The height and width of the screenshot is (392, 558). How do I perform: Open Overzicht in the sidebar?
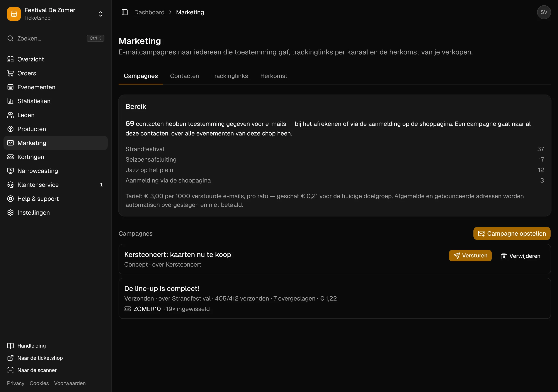pos(56,59)
